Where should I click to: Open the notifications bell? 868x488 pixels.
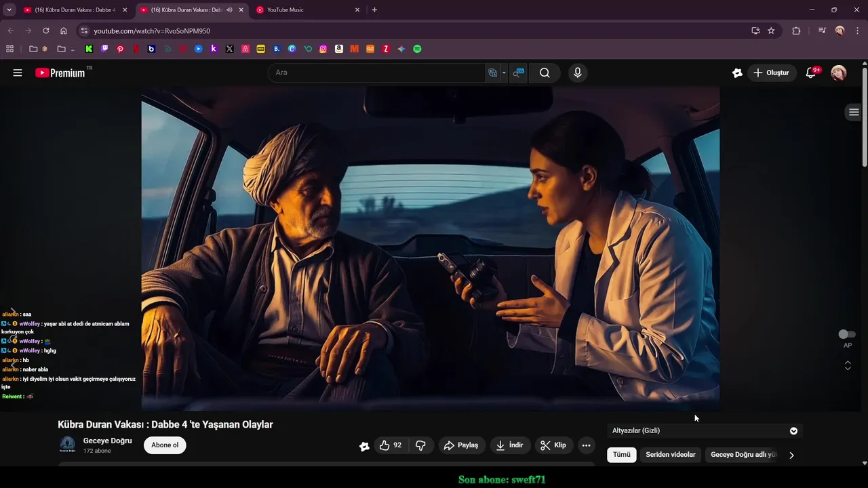point(810,73)
